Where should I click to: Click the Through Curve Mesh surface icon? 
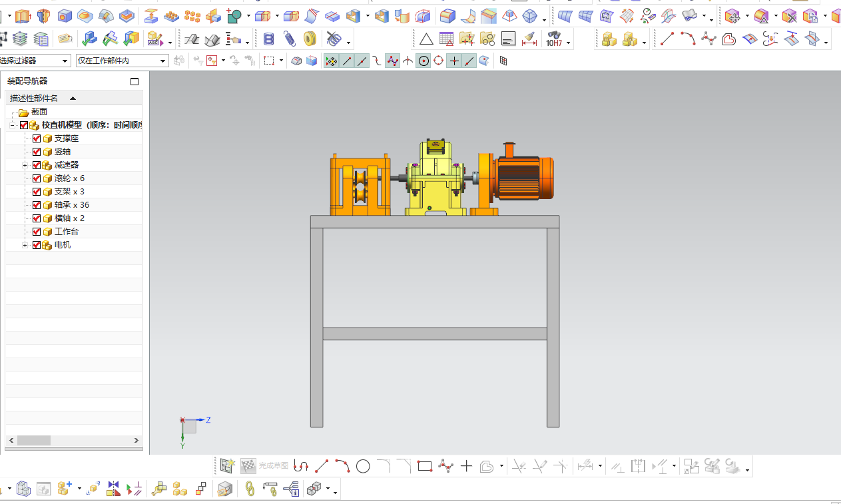[585, 15]
